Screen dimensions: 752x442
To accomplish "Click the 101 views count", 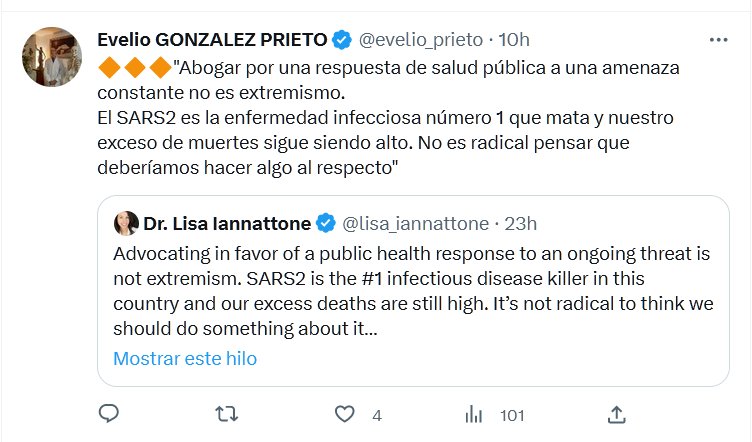I will pyautogui.click(x=512, y=414).
